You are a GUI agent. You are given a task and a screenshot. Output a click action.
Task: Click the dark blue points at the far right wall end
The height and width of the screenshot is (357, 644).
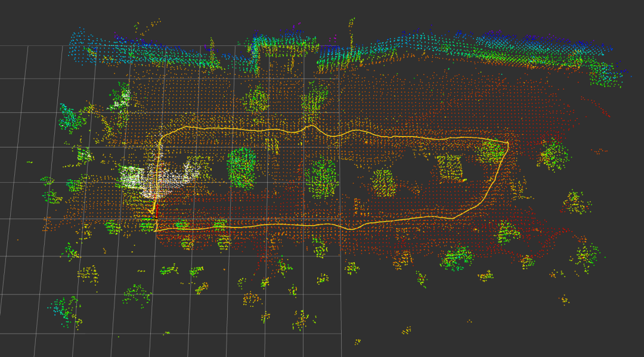[x=623, y=72]
